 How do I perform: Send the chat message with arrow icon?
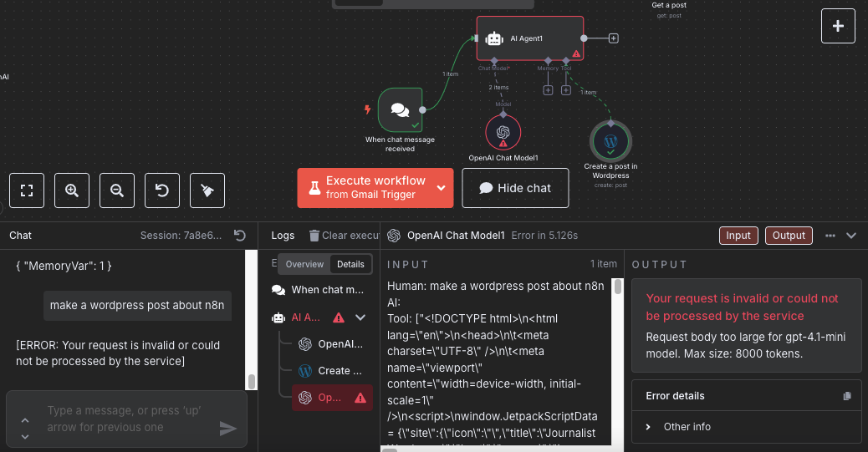(227, 429)
